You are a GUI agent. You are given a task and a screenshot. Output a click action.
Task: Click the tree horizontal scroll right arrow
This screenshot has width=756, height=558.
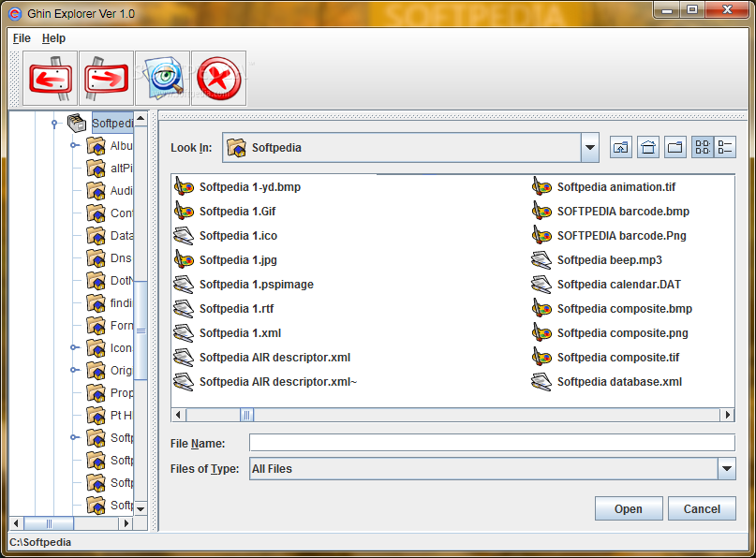click(126, 523)
